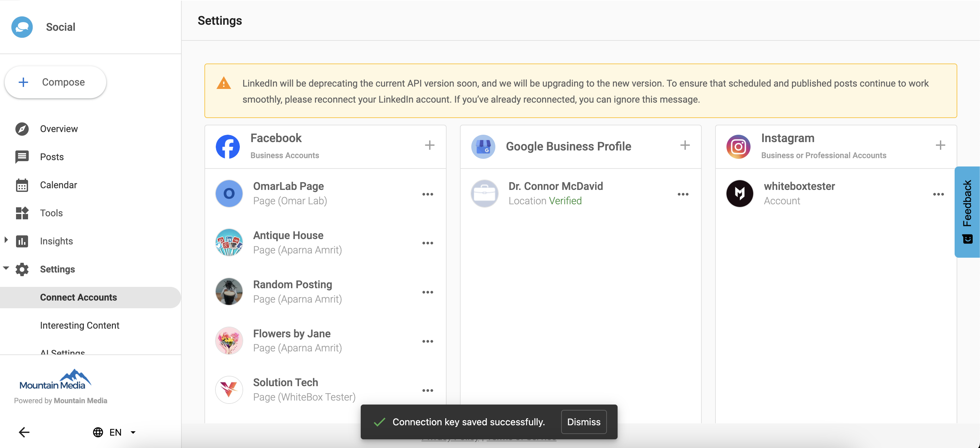Click the Tools widgets icon
Screen dimensions: 980x448
22,213
